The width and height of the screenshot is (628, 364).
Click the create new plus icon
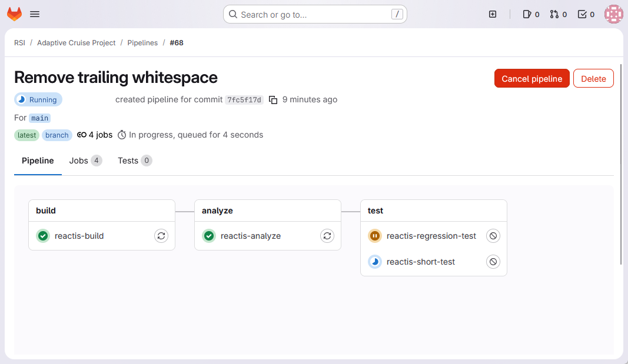(493, 14)
